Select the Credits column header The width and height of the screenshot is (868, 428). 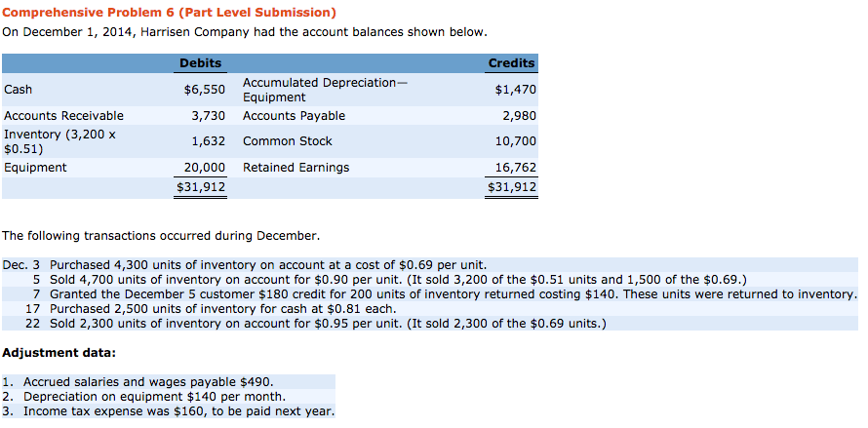pos(511,63)
